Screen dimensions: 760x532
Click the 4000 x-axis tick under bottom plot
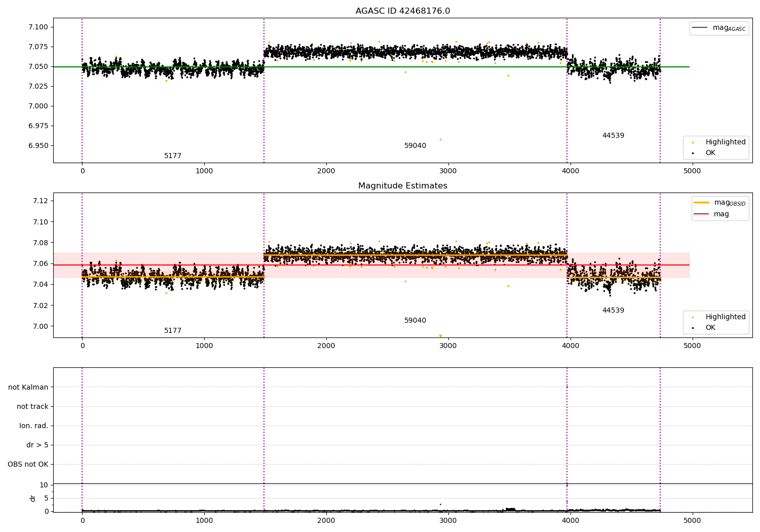click(571, 521)
